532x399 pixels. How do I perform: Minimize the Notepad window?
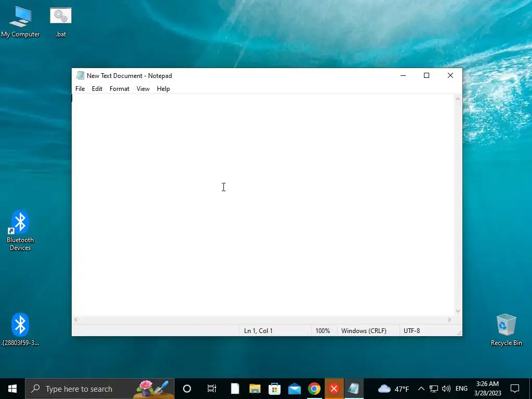(x=403, y=76)
